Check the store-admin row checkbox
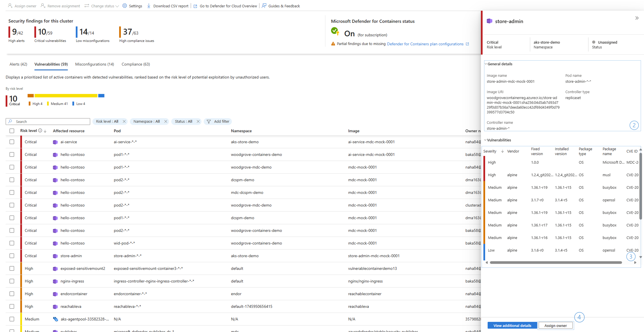This screenshot has width=644, height=332. 12,256
